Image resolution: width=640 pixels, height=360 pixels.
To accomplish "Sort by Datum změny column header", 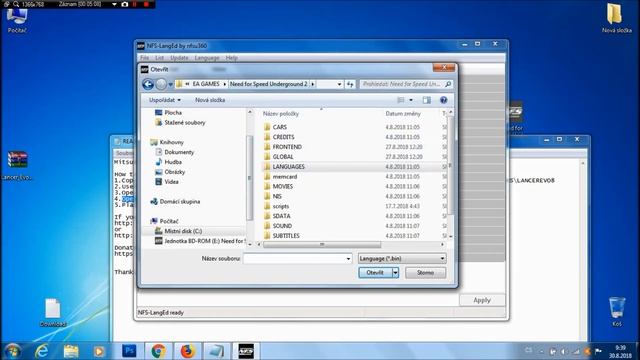I will click(403, 114).
